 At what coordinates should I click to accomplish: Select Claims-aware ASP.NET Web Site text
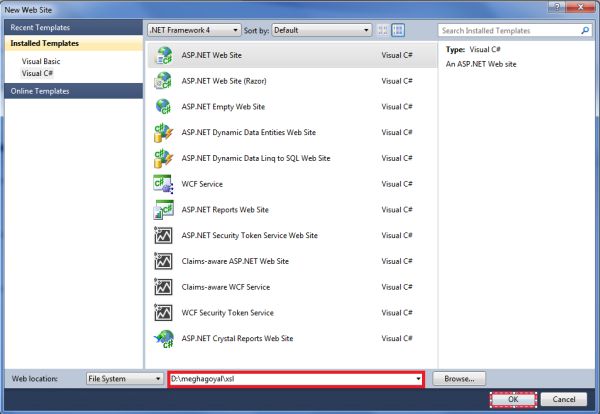point(235,261)
